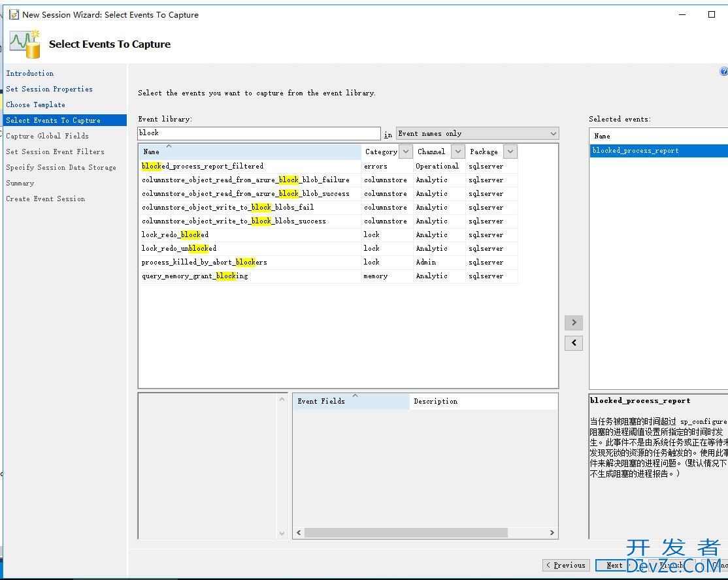Open the Channel column filter dropdown

tap(458, 152)
